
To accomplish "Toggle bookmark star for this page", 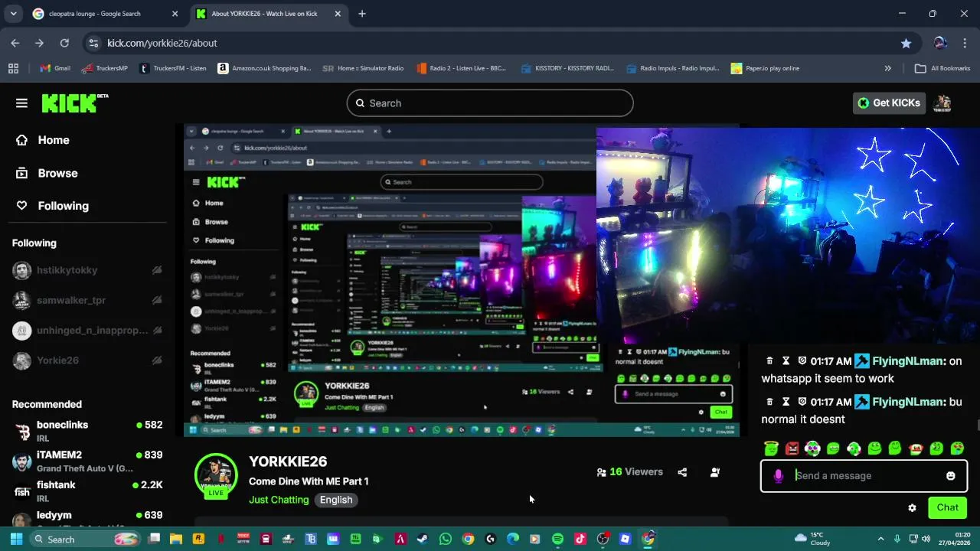I will click(906, 44).
